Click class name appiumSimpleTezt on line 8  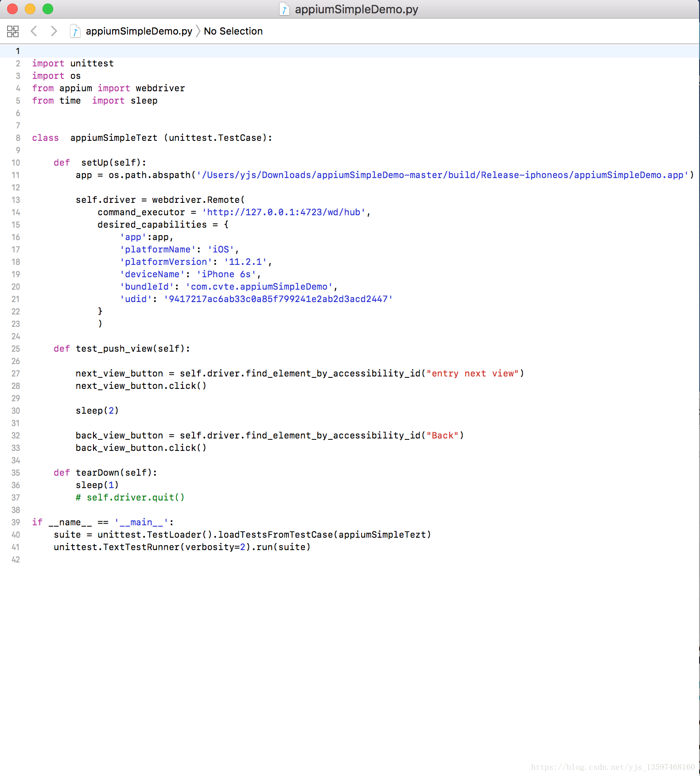pos(114,138)
